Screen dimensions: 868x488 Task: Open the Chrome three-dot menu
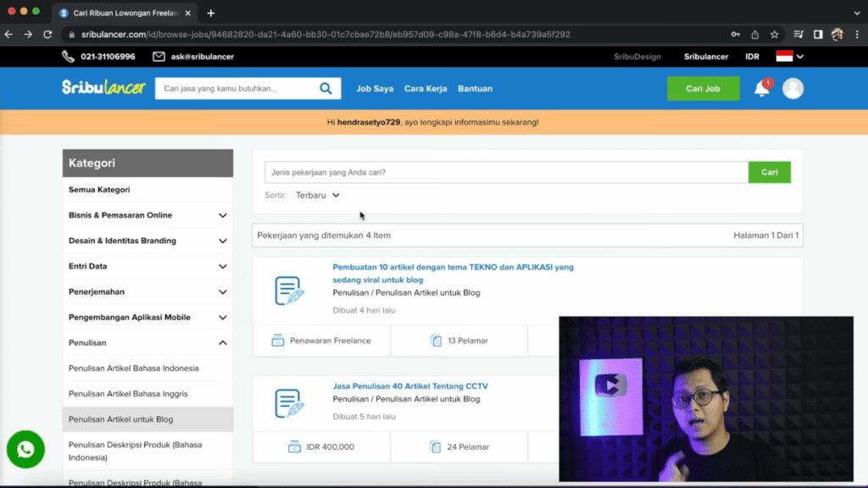pos(857,34)
